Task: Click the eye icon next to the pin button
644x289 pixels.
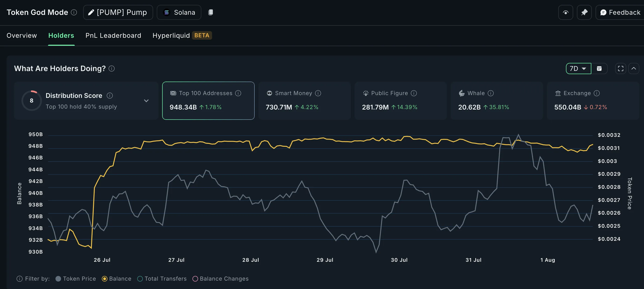Action: (566, 12)
